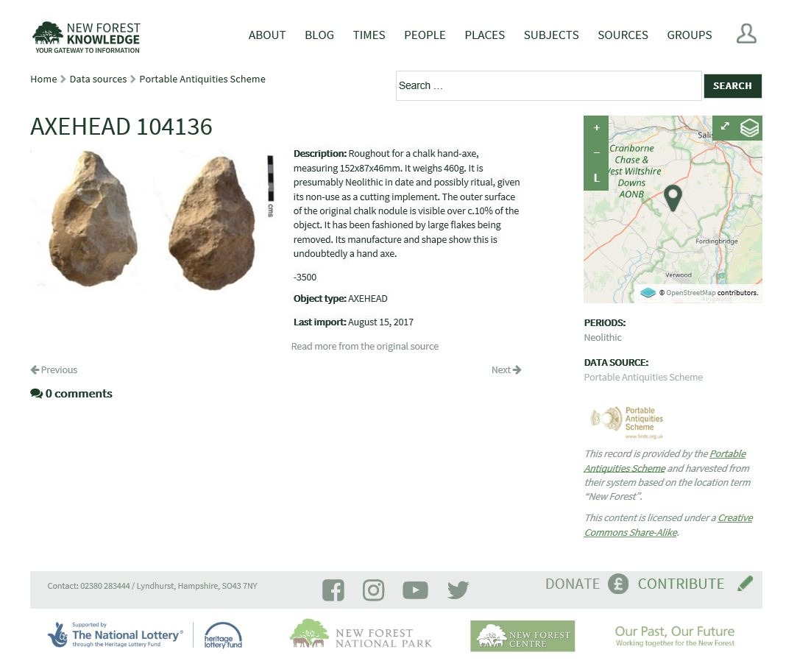The image size is (797, 672).
Task: Zoom in on the map
Action: coord(596,127)
